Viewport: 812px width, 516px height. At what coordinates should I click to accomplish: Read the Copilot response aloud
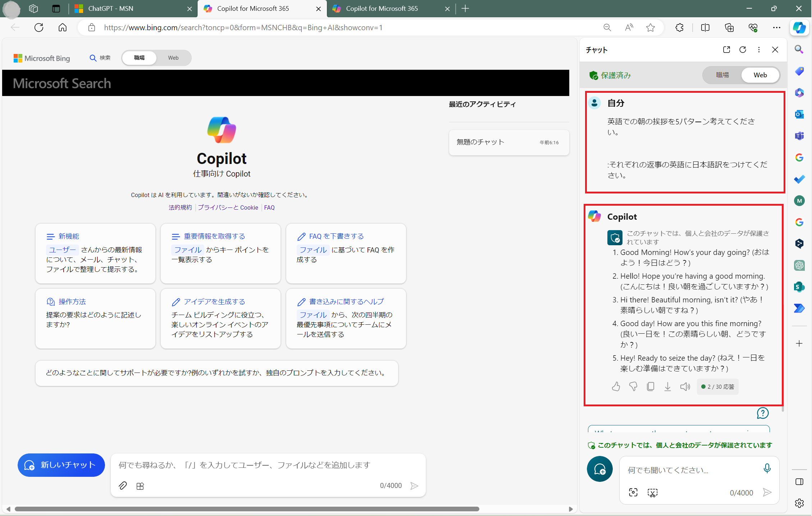(x=685, y=387)
